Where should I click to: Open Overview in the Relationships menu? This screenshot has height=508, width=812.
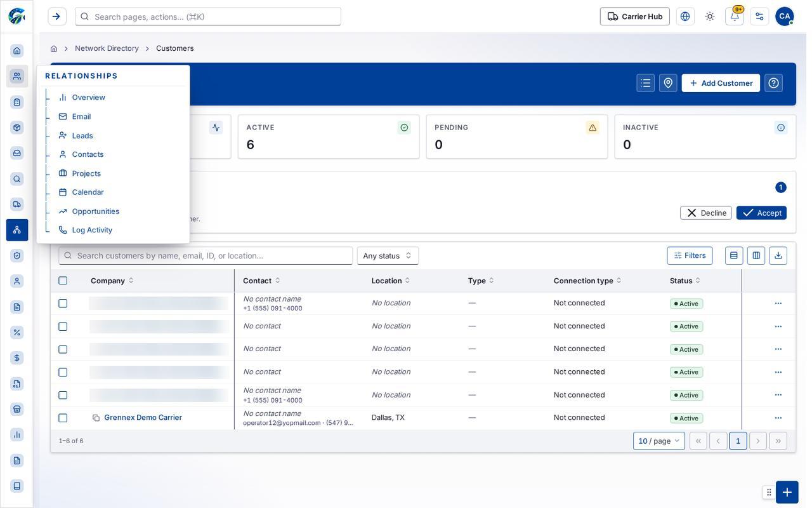coord(89,97)
